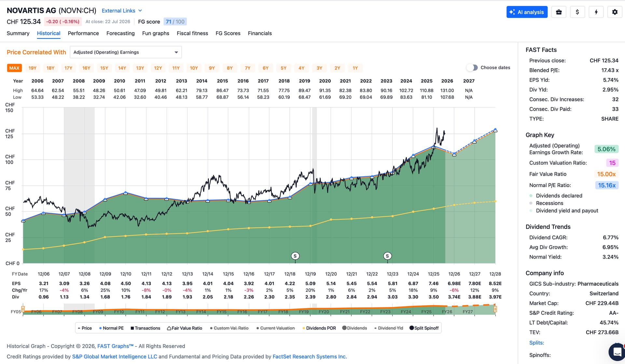This screenshot has height=364, width=625.
Task: Go to the Forecasting tab
Action: coord(120,33)
